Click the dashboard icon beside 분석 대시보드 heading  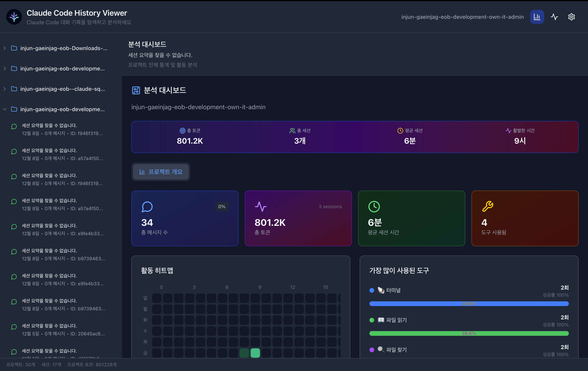[136, 90]
